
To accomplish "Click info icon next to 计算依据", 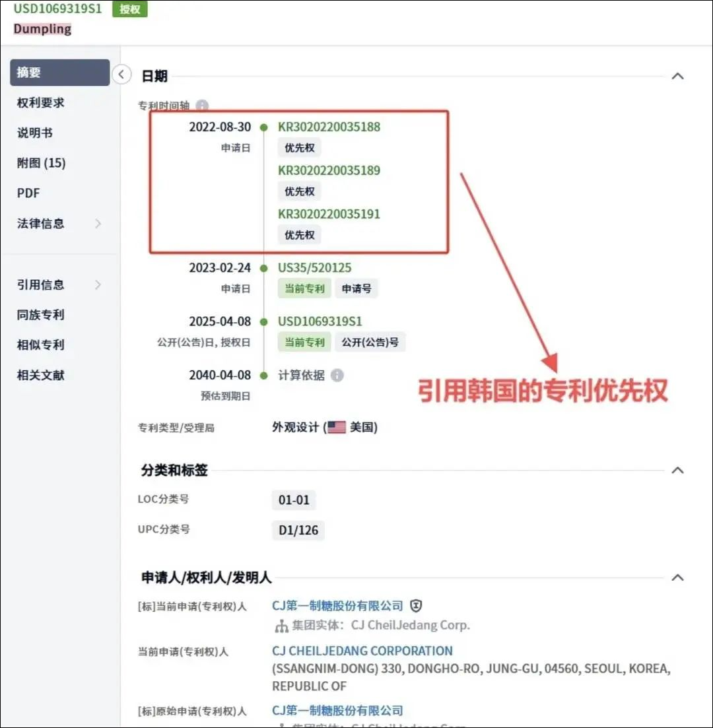I will (337, 375).
